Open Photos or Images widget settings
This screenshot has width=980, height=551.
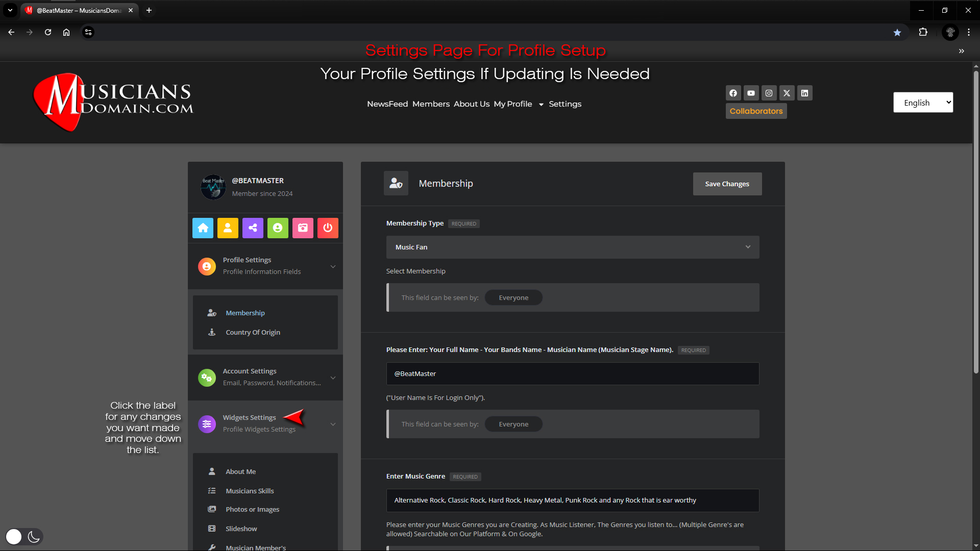click(252, 509)
